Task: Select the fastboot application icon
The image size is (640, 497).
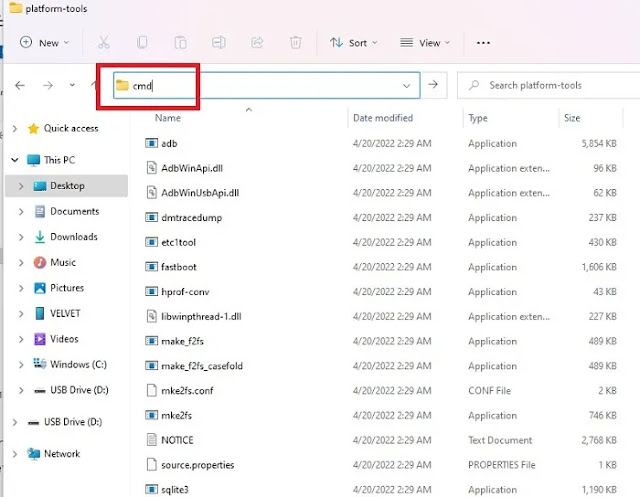Action: [x=151, y=267]
